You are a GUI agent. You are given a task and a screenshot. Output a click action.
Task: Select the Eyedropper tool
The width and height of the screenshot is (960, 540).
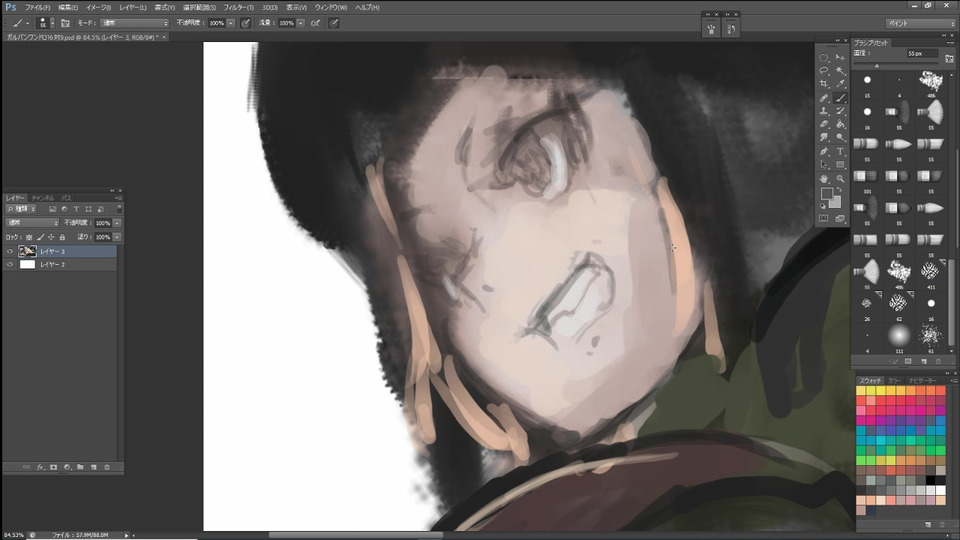[840, 84]
